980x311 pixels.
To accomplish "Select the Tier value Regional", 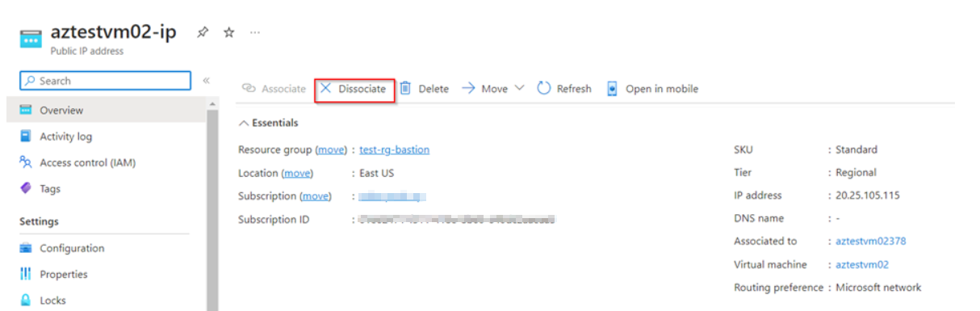I will (x=856, y=173).
